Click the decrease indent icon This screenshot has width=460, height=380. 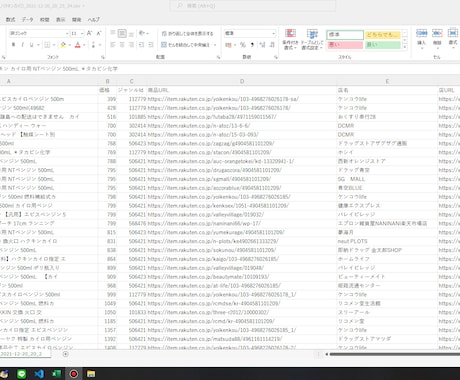tap(141, 45)
